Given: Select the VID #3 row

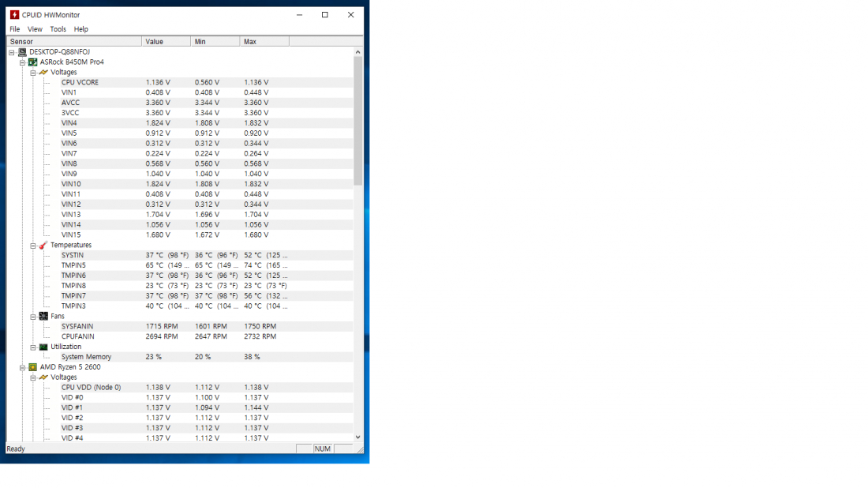Looking at the screenshot, I should (x=207, y=428).
